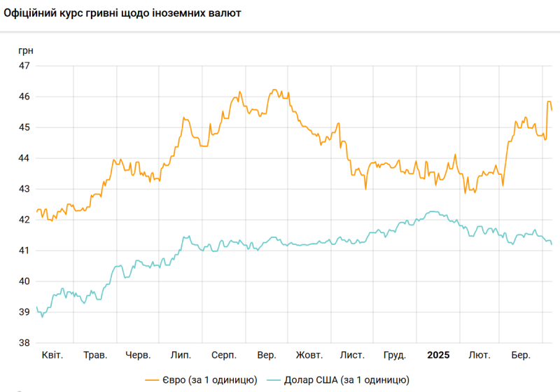Select the Груд. x-axis month label
The width and height of the screenshot is (560, 392).
[395, 355]
